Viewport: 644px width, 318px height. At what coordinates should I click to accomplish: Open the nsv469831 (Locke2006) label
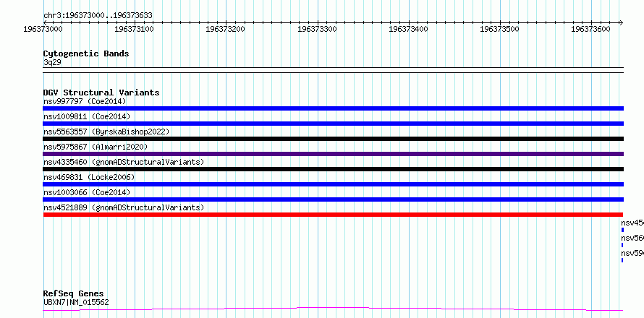(x=89, y=177)
